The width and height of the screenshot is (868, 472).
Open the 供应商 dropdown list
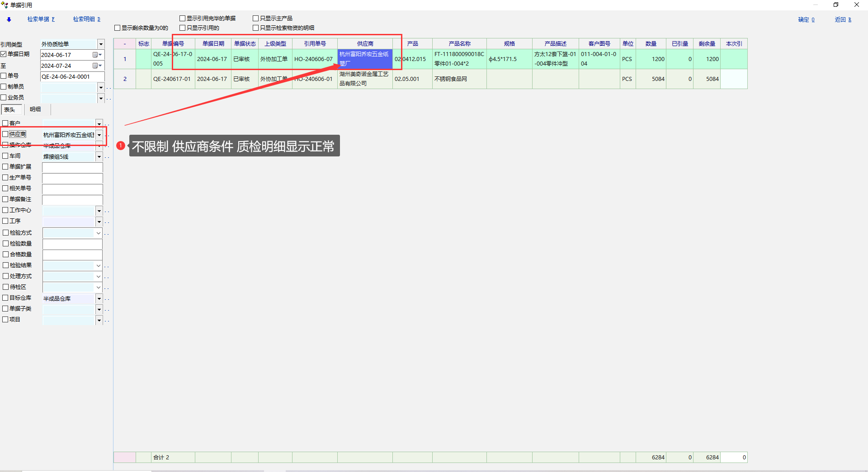pyautogui.click(x=99, y=135)
